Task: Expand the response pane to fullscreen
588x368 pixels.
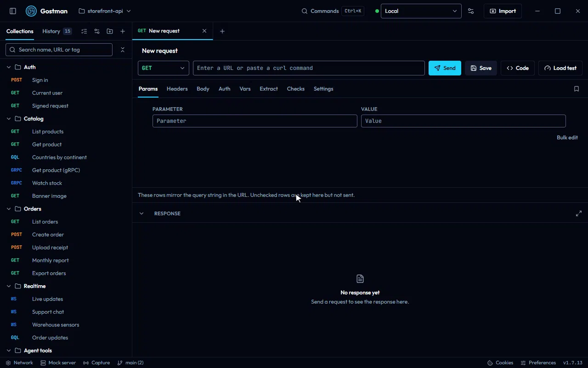Action: point(579,213)
